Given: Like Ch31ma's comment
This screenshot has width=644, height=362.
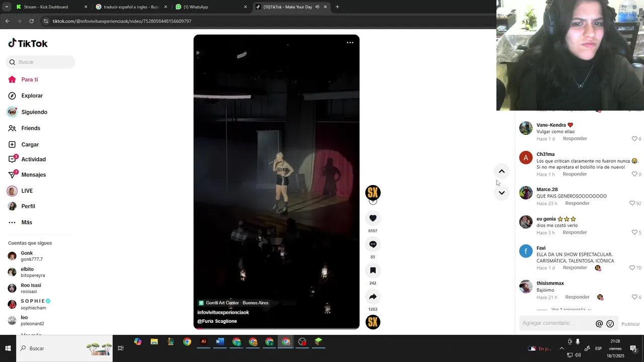Looking at the screenshot, I should [634, 174].
